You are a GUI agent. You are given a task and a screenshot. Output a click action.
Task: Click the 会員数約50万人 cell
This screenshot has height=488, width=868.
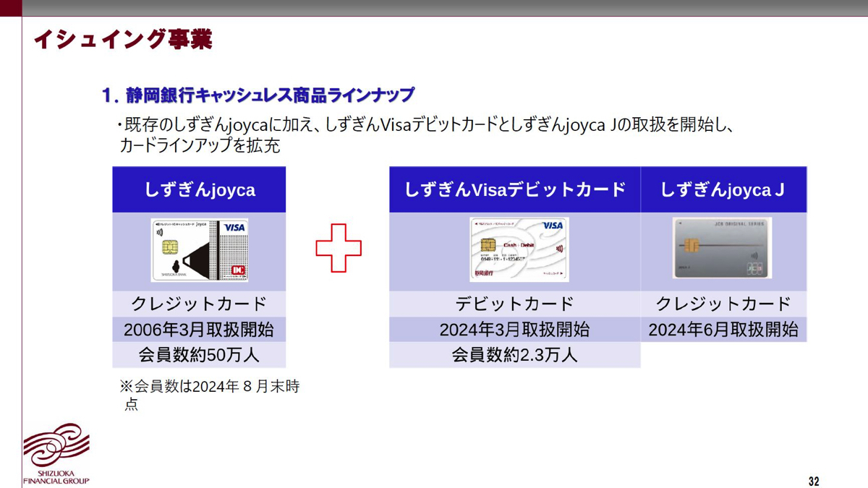pos(199,355)
